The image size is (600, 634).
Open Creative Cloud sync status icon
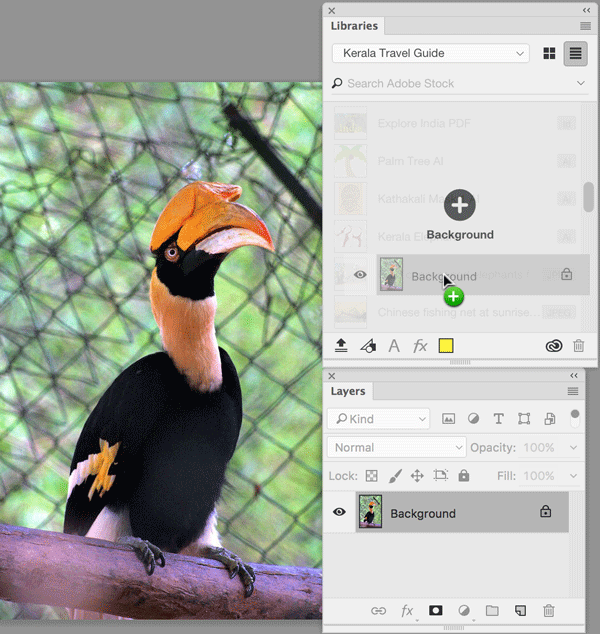554,346
